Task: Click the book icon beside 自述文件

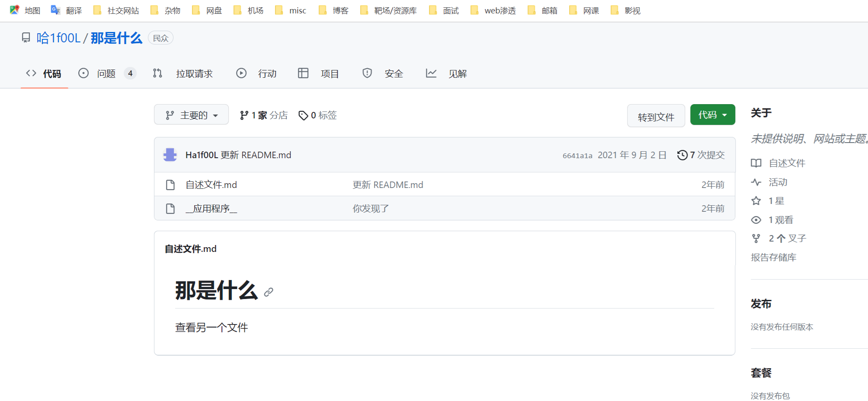Action: pyautogui.click(x=756, y=163)
